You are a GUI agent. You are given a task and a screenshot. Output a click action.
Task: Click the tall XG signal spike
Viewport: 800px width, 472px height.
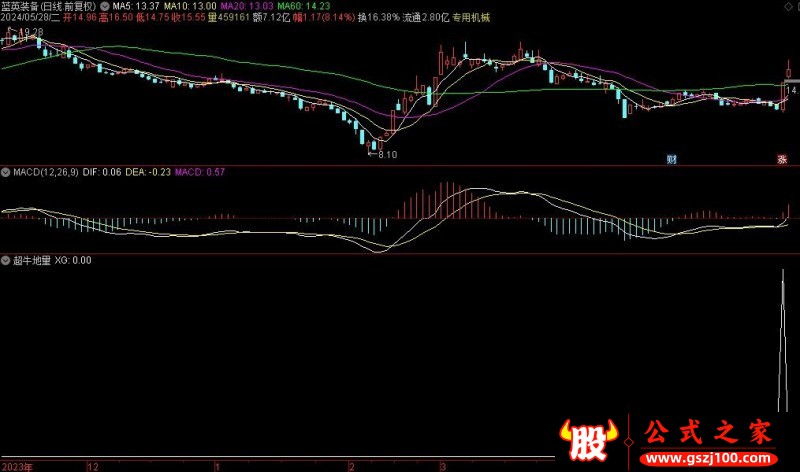783,340
